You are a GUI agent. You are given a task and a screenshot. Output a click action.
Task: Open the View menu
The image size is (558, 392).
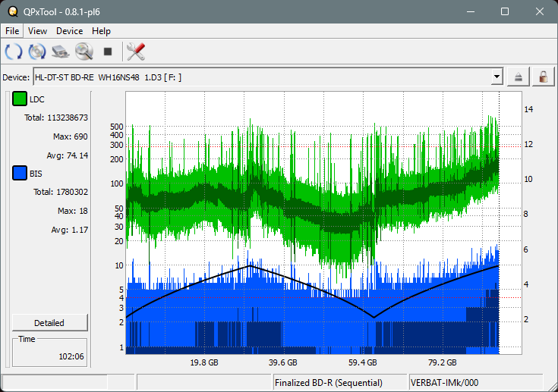point(37,31)
